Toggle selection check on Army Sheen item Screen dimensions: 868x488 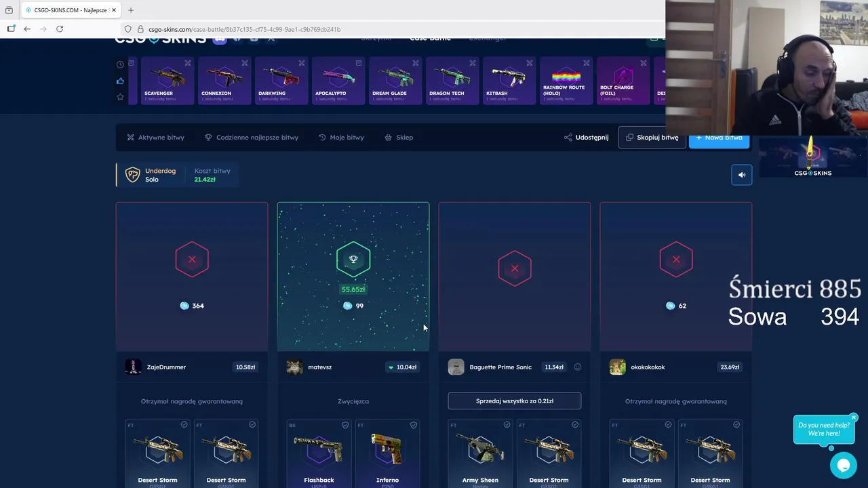pos(507,425)
